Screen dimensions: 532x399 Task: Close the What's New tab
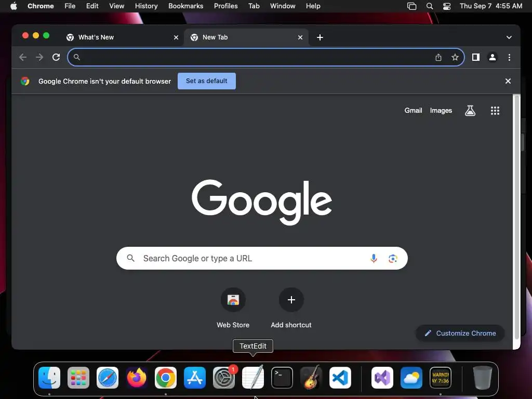(176, 37)
